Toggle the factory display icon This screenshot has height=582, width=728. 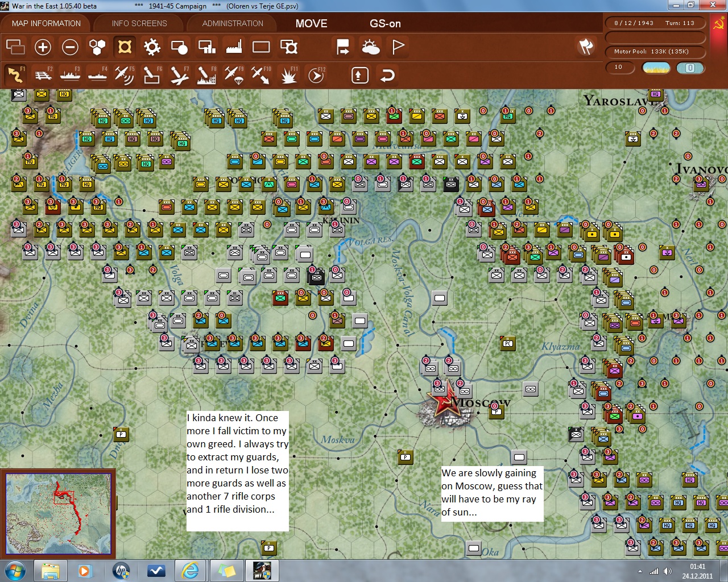click(234, 47)
